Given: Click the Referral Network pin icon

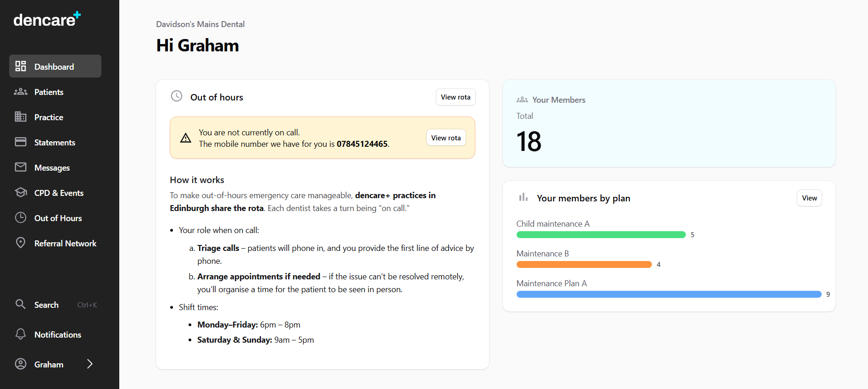Looking at the screenshot, I should pyautogui.click(x=21, y=243).
